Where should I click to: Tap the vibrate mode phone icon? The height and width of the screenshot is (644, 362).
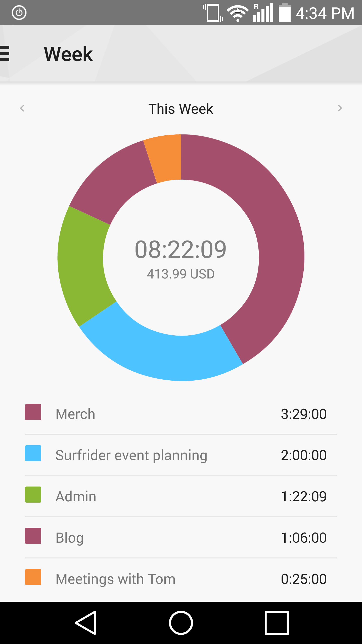tap(213, 13)
